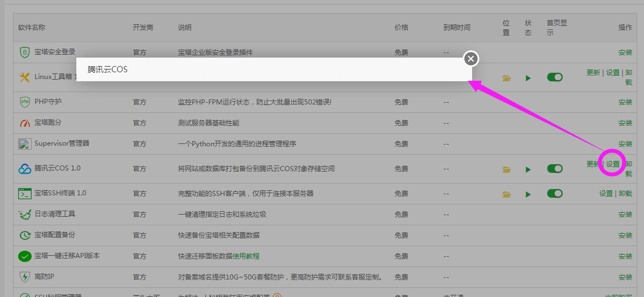This screenshot has height=297, width=644.
Task: Click the 到期时间 column header
Action: (457, 28)
